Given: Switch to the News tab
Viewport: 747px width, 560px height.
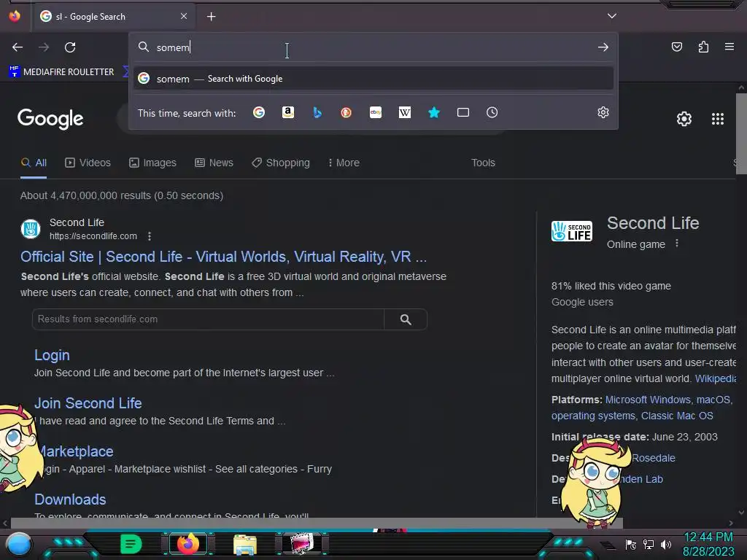Looking at the screenshot, I should pos(214,163).
